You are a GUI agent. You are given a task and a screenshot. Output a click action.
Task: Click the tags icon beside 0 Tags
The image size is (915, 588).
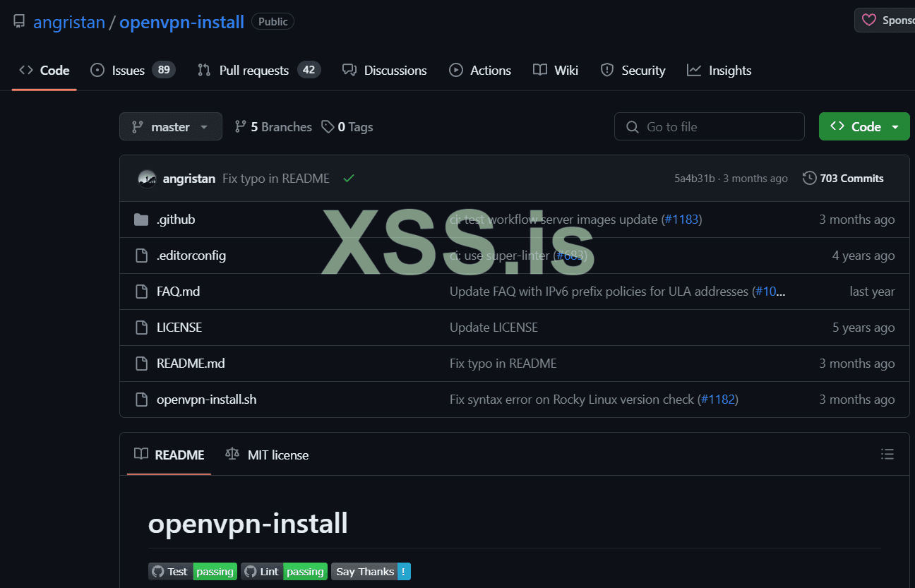tap(328, 127)
